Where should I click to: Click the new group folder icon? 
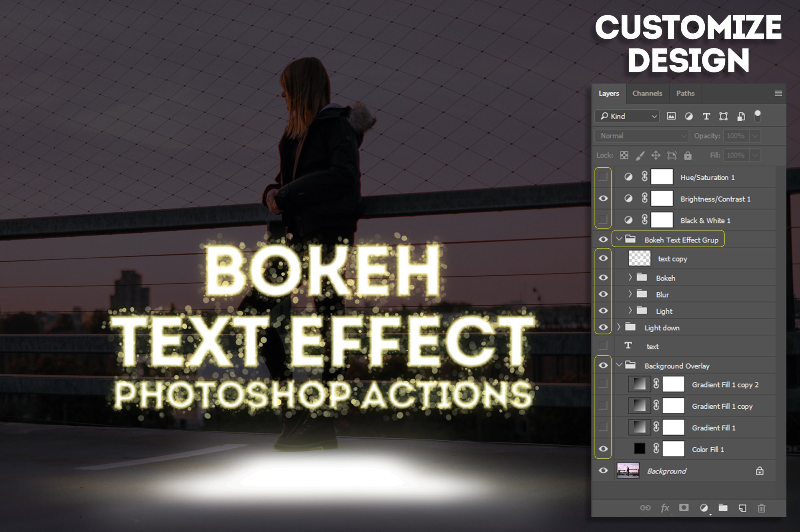click(723, 508)
